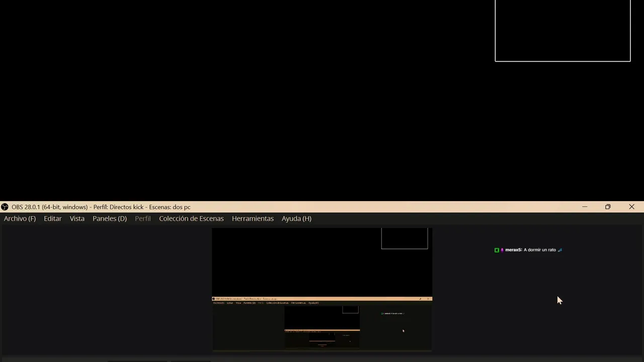Click the chat message 'A dormir un rato'
644x362 pixels.
pyautogui.click(x=540, y=250)
